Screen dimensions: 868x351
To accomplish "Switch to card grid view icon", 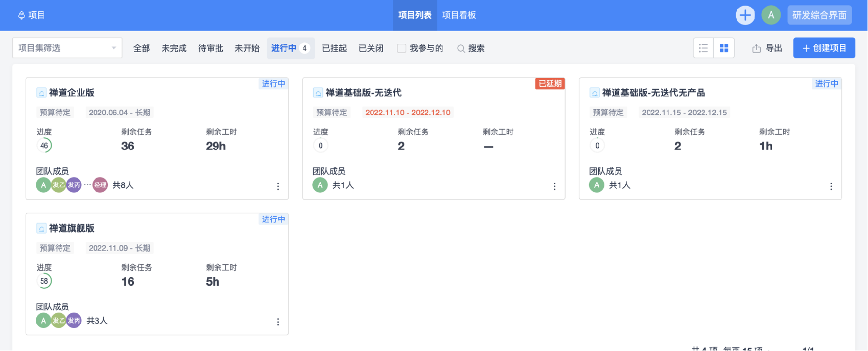I will (724, 48).
